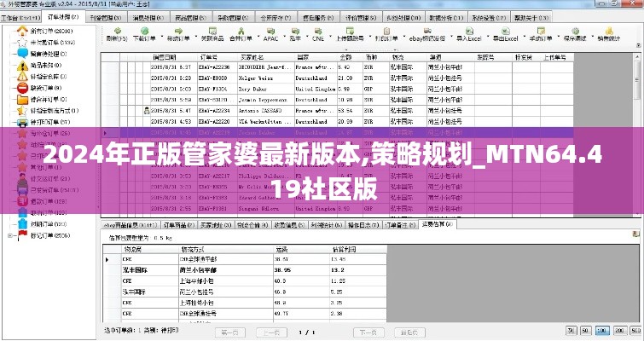Select order row of Holger Weiss

337,78
